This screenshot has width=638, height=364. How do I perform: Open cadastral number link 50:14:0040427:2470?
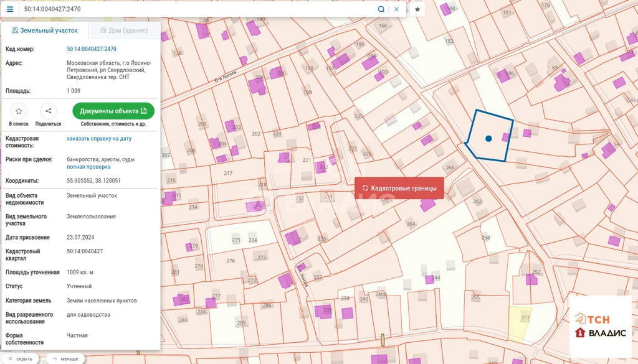(92, 49)
